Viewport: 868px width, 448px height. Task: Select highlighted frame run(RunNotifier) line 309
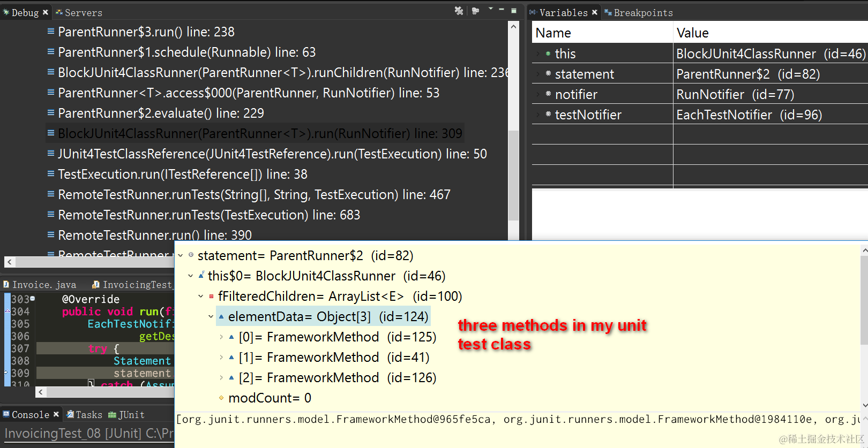(260, 134)
